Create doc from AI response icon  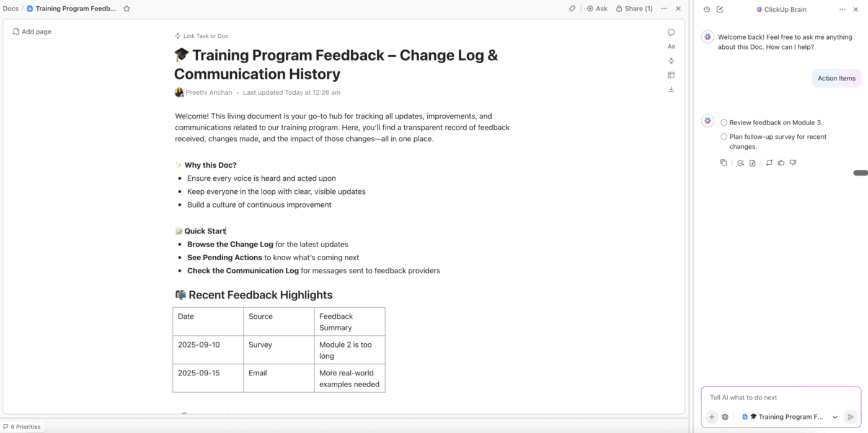click(752, 163)
